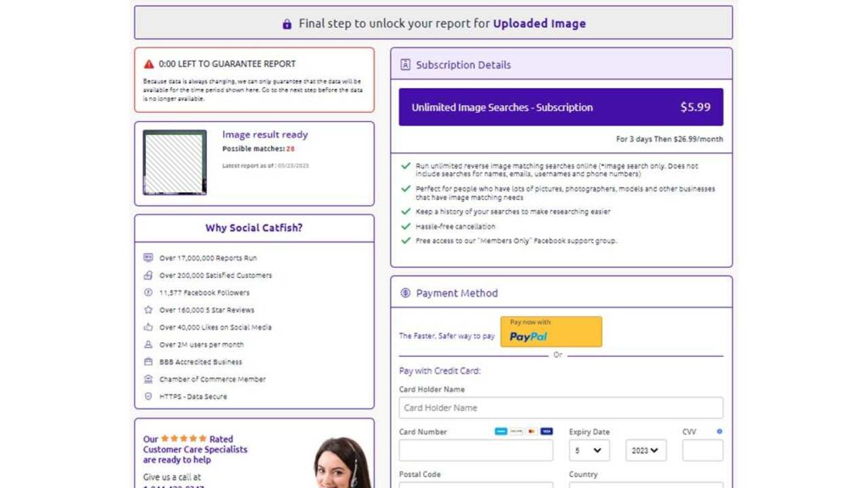This screenshot has width=868, height=488.
Task: Click the Satisfied Customers icon
Action: (148, 275)
